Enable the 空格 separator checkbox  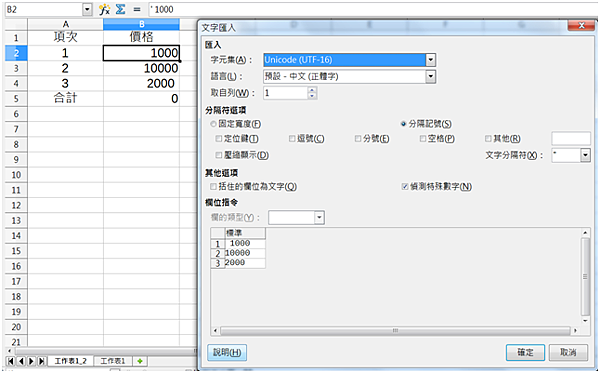pyautogui.click(x=423, y=138)
